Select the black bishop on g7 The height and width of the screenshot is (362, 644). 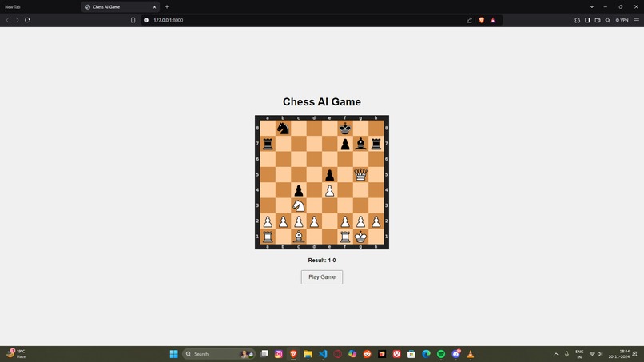(x=360, y=144)
